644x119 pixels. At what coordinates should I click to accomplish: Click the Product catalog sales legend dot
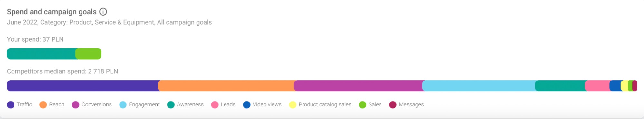[x=293, y=105]
